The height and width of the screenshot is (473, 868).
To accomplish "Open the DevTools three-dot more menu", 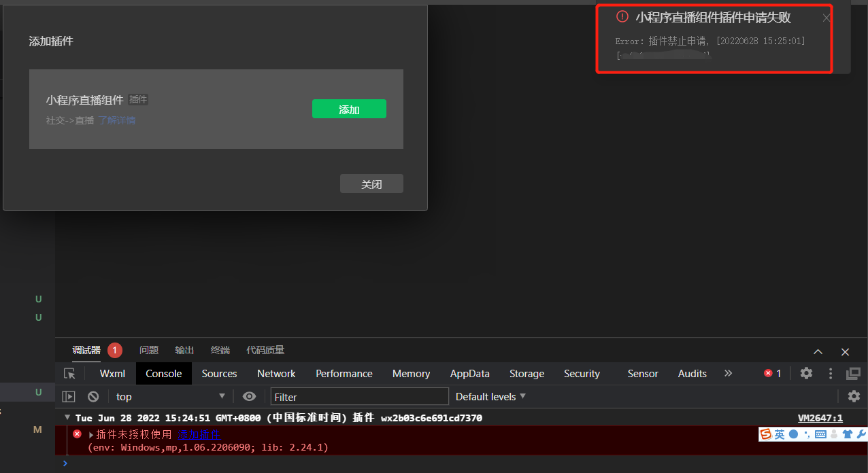I will tap(831, 373).
